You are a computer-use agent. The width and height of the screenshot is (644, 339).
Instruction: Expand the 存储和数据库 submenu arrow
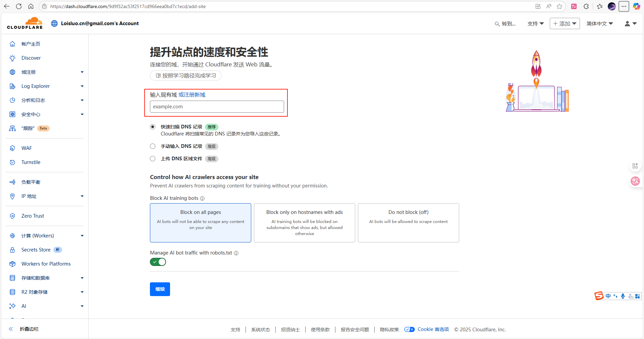coord(82,278)
